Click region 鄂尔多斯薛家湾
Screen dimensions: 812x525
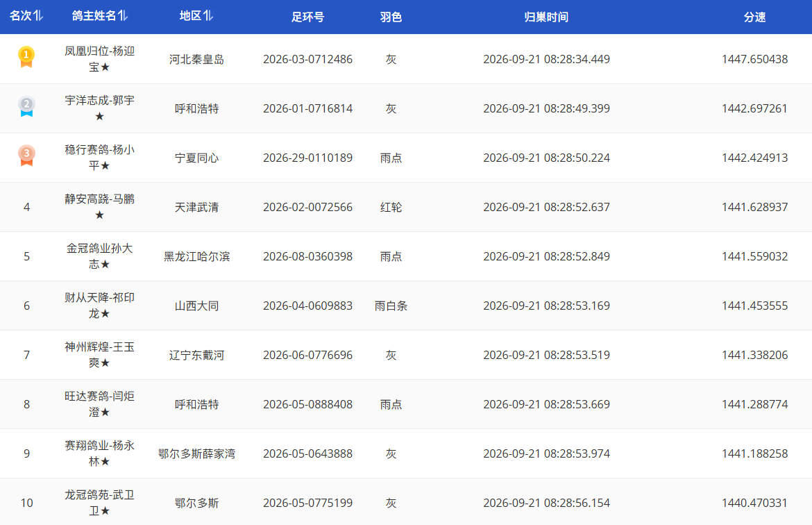pyautogui.click(x=197, y=453)
